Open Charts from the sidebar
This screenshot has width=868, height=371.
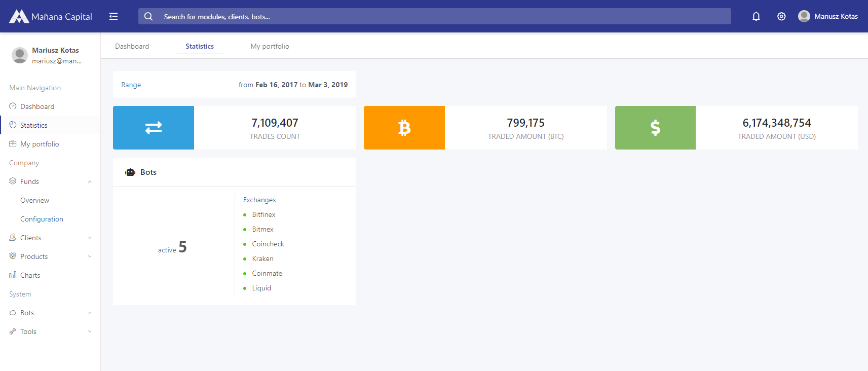coord(30,275)
